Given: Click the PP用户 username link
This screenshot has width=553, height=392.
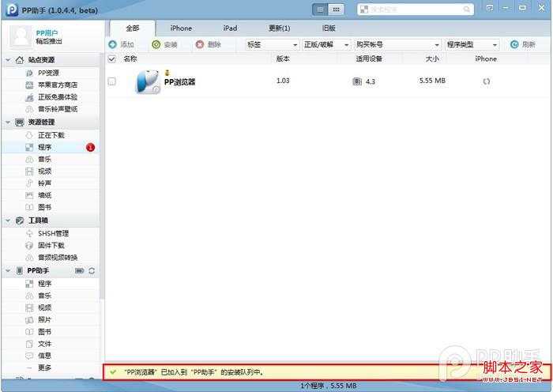Looking at the screenshot, I should pos(47,33).
